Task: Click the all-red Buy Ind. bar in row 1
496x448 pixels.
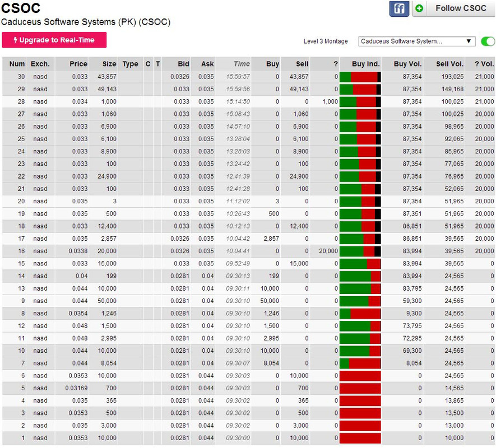Action: click(360, 438)
